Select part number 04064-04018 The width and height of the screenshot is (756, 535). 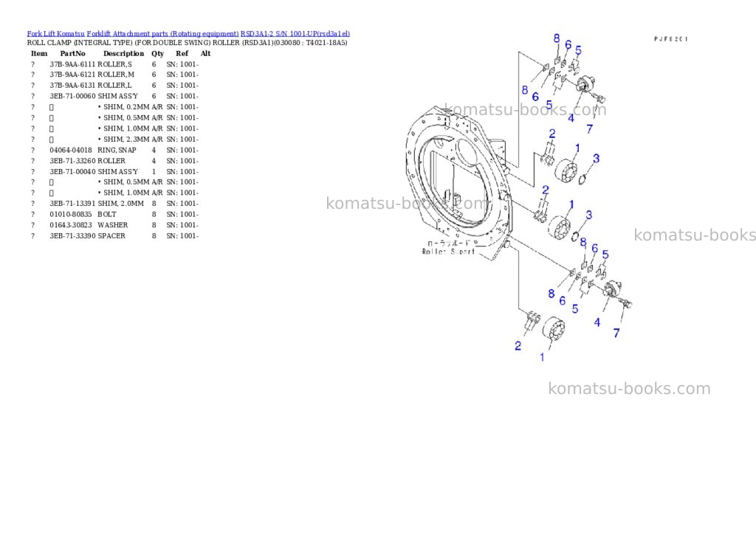70,151
